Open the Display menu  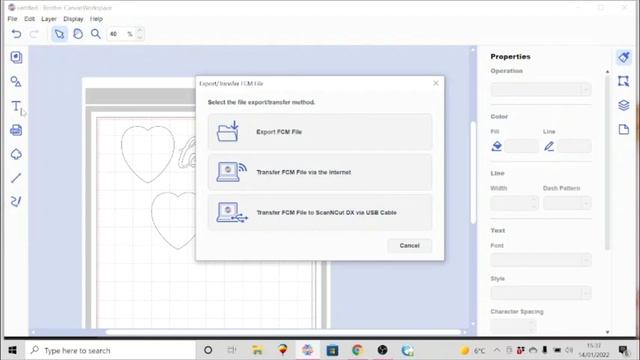tap(73, 19)
